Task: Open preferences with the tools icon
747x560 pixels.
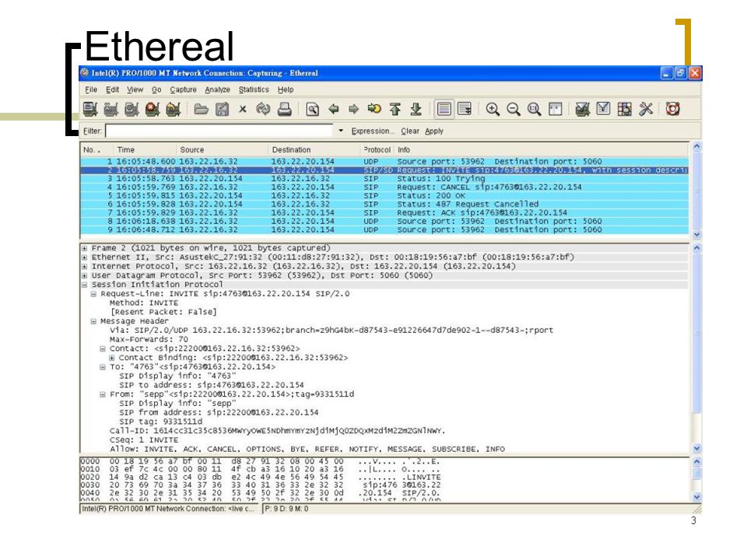Action: coord(646,109)
